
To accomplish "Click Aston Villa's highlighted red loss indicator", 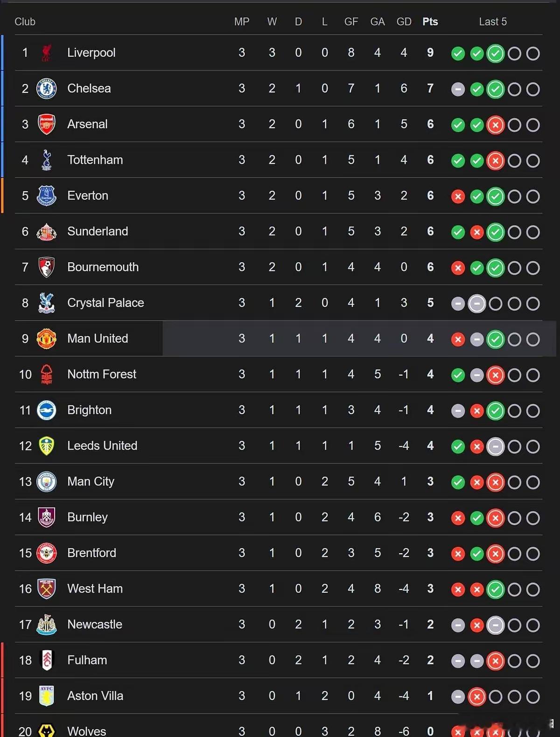I will (x=476, y=697).
